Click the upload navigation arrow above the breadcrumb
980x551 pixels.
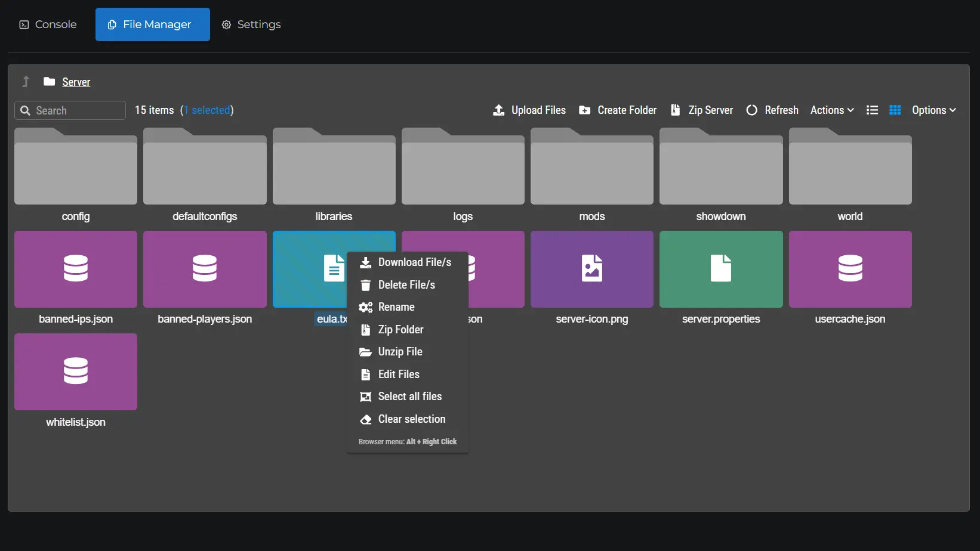(x=25, y=81)
